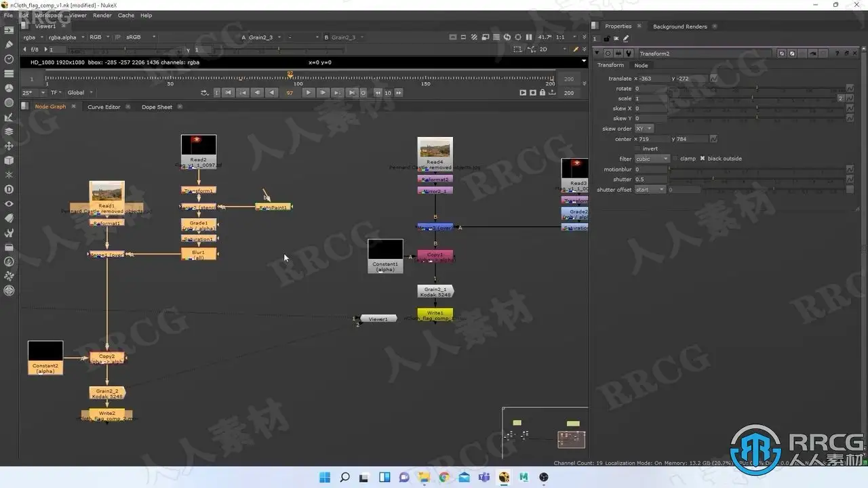Open the Views nodes eye icon
This screenshot has width=868, height=488.
tap(9, 204)
